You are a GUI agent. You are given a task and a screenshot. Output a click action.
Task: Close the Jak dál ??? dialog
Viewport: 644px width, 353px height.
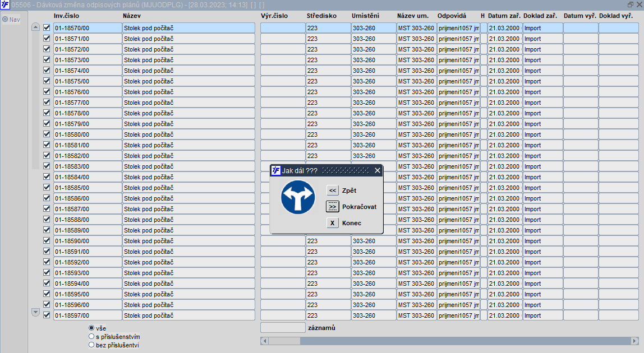coord(378,170)
